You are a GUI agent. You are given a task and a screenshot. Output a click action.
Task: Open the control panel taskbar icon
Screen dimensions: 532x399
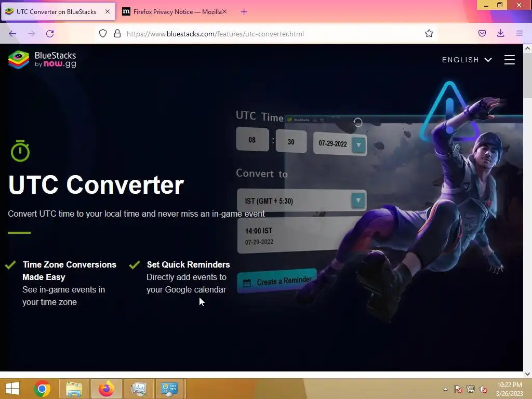pyautogui.click(x=169, y=389)
